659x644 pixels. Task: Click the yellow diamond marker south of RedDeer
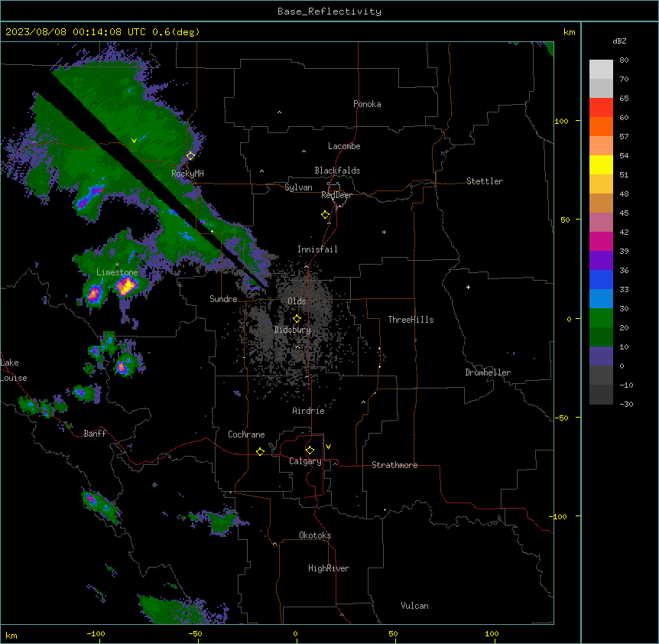(326, 215)
